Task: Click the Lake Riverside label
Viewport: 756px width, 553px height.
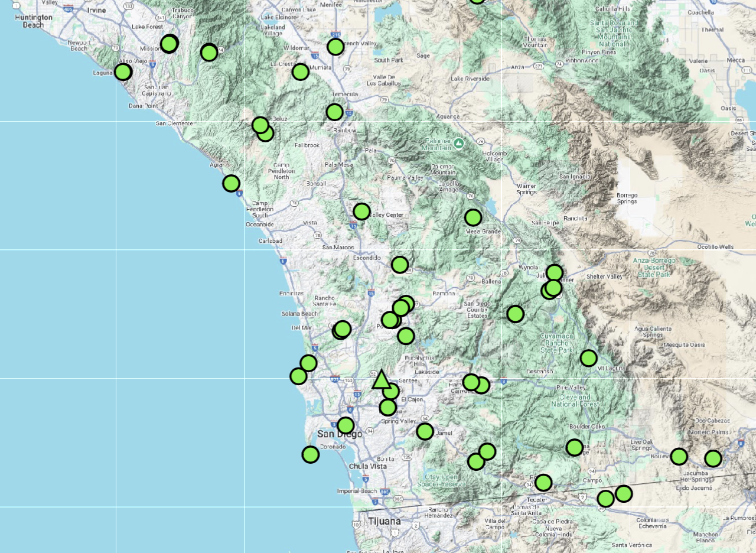Action: click(470, 79)
